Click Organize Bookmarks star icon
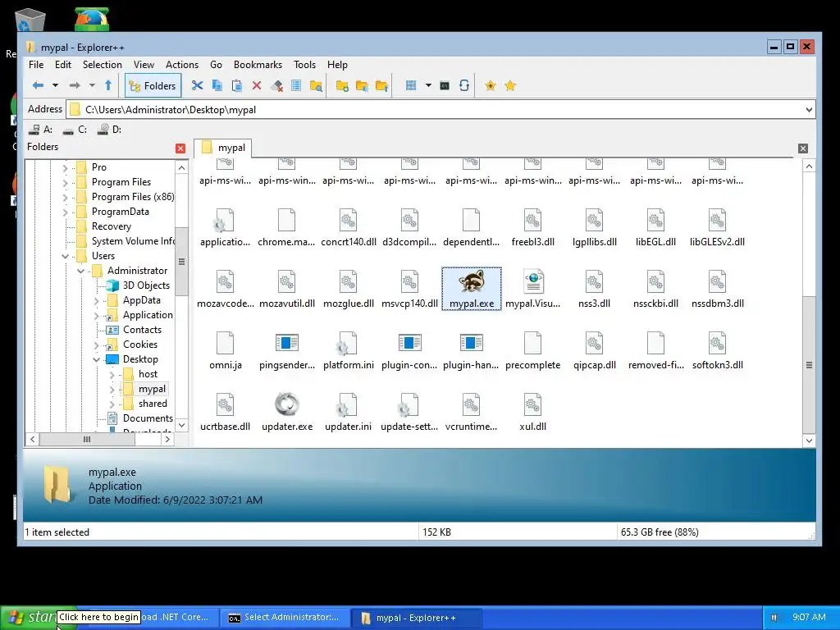The width and height of the screenshot is (840, 630). pos(510,85)
